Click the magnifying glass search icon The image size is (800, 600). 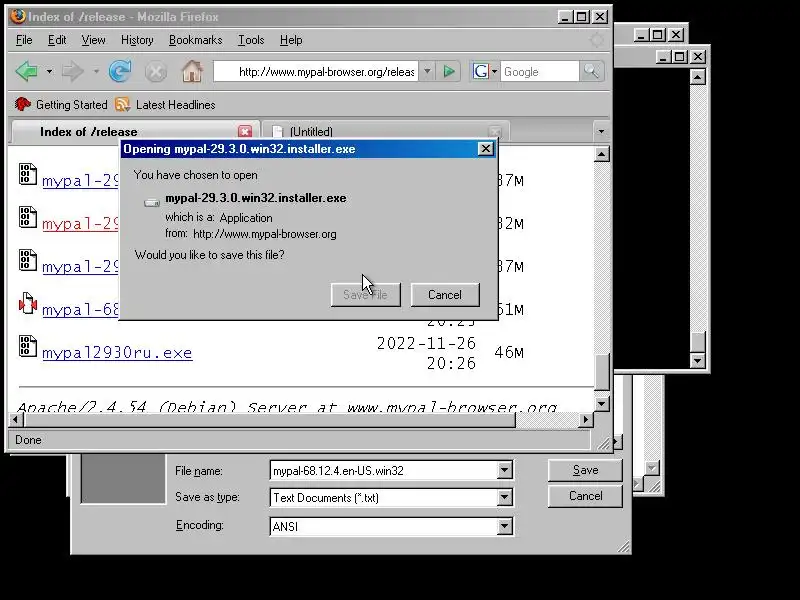(x=591, y=71)
